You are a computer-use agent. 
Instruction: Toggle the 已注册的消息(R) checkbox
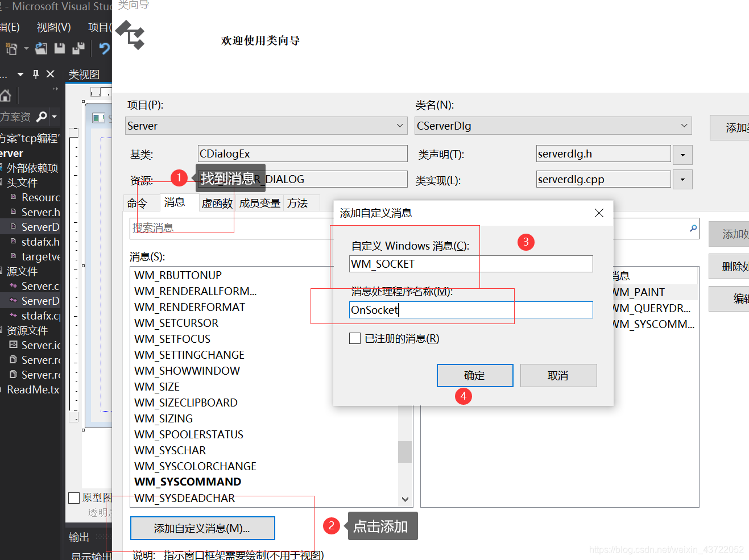355,339
